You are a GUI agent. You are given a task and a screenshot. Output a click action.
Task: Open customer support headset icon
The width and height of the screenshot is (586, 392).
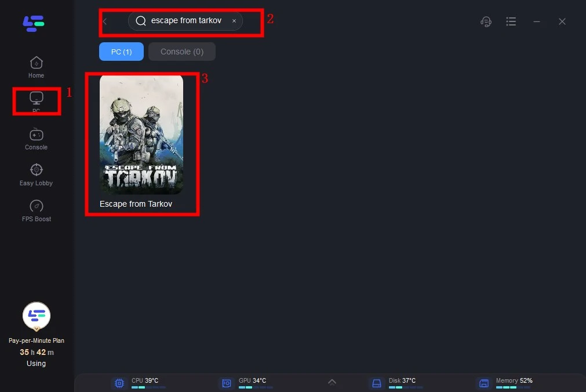[x=486, y=21]
